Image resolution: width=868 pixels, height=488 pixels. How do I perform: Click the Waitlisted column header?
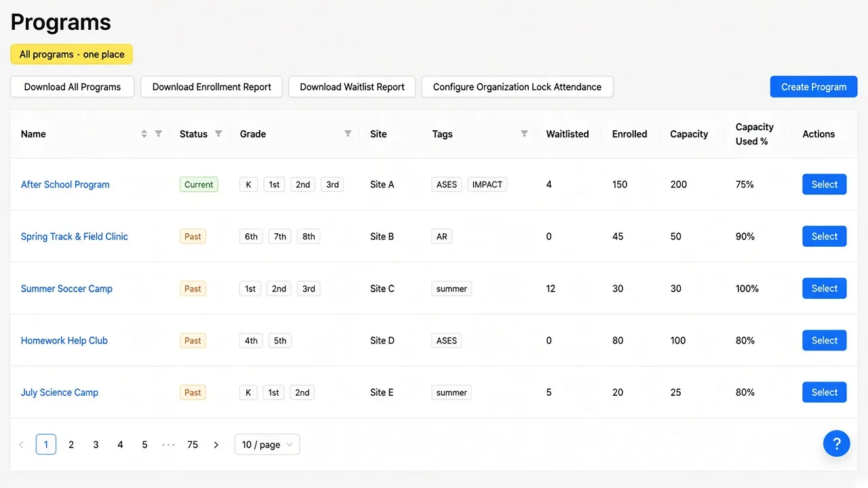pos(568,134)
